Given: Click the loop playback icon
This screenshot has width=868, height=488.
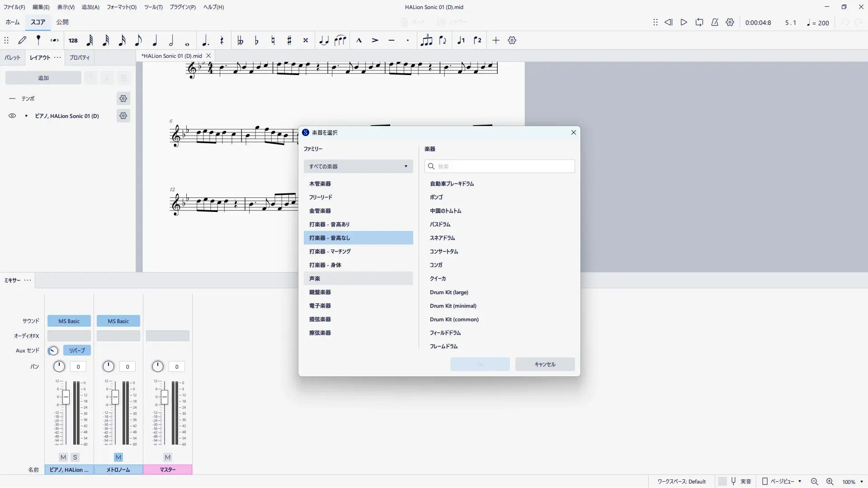Looking at the screenshot, I should click(x=699, y=23).
